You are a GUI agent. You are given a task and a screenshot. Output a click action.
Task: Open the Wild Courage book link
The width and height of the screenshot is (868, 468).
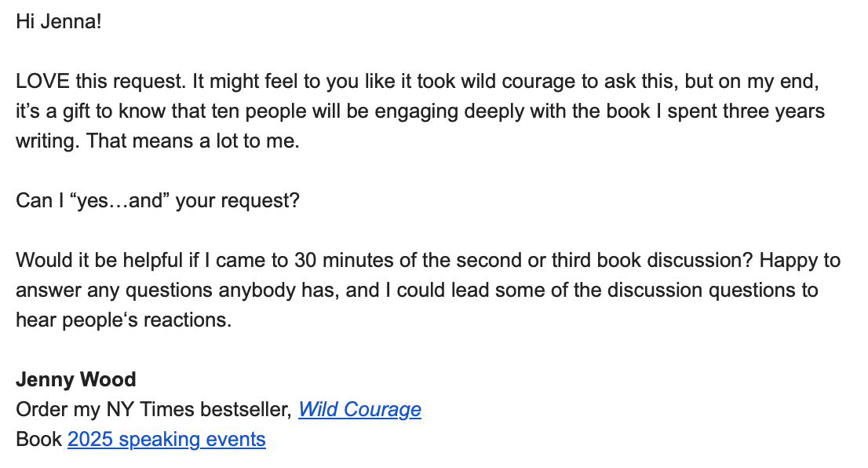pyautogui.click(x=359, y=409)
